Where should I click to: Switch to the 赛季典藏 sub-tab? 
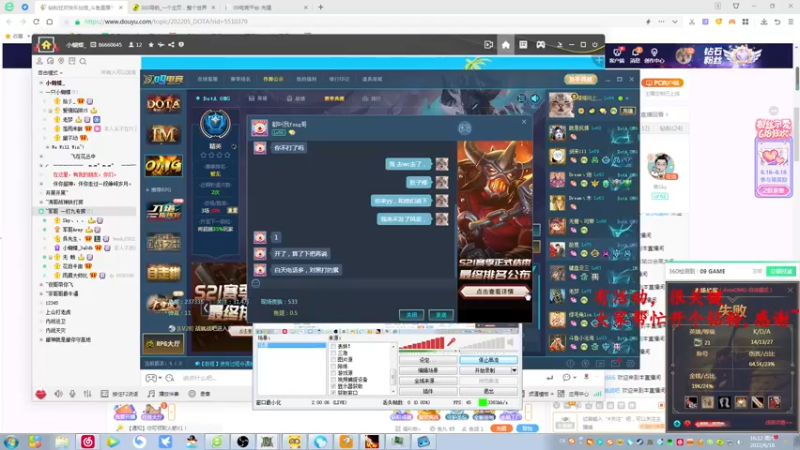tap(334, 98)
